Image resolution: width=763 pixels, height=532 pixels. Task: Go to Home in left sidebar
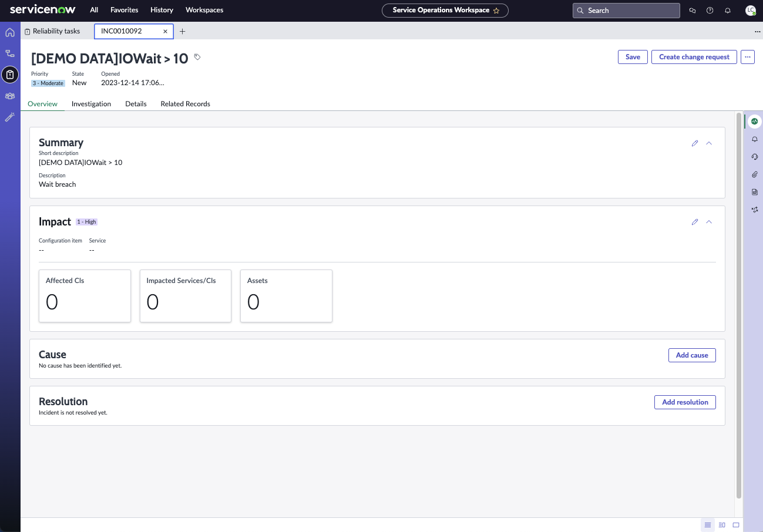point(10,32)
